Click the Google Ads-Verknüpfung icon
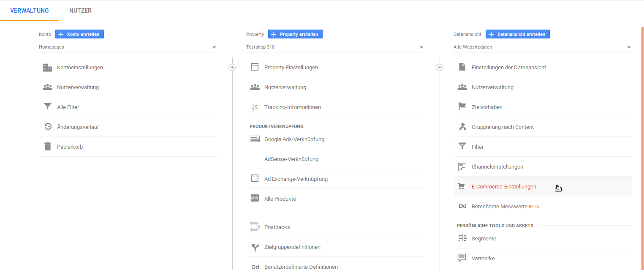Screen dimensions: 644x270 255,139
